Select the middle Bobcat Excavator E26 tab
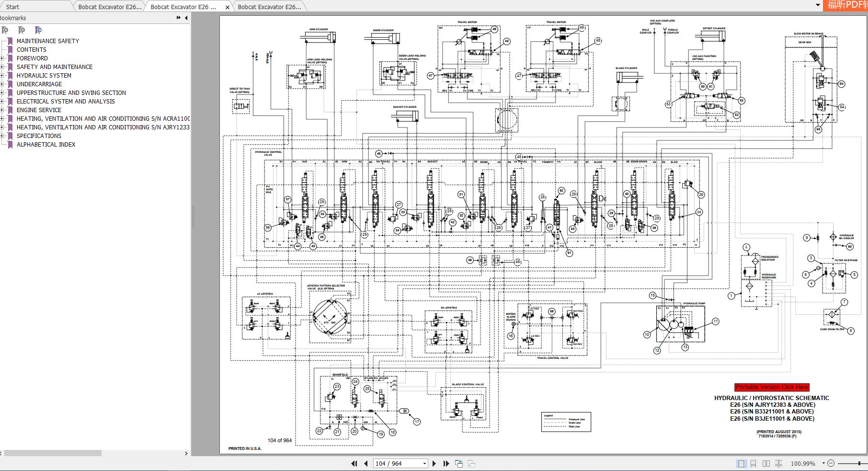Viewport: 868px width, 471px height. (x=184, y=7)
